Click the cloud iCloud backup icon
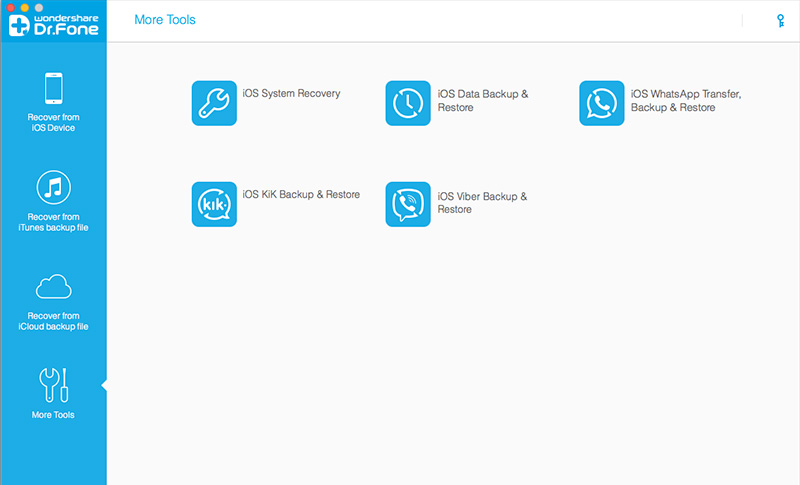This screenshot has width=800, height=485. (x=54, y=286)
